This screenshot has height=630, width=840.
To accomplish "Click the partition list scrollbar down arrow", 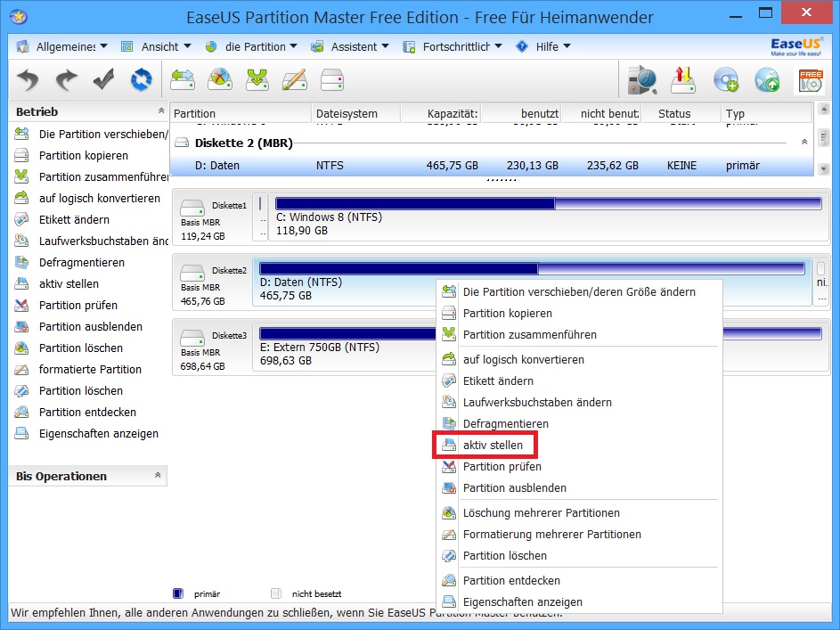I will (x=824, y=169).
